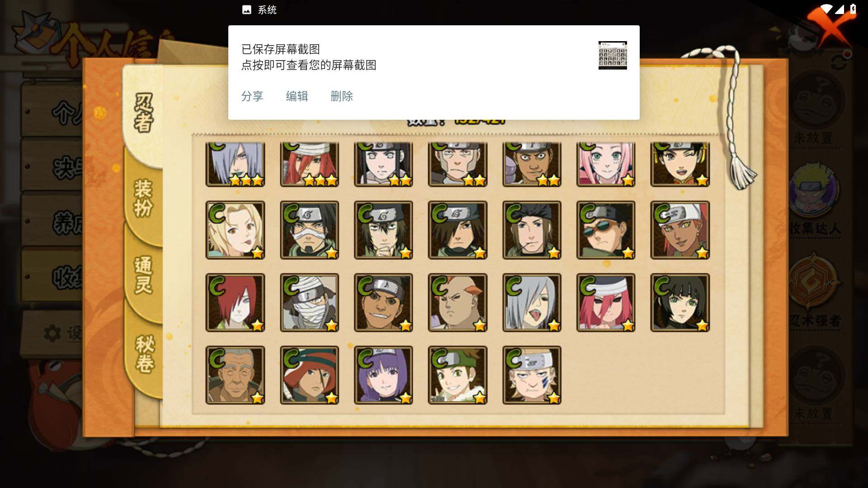The width and height of the screenshot is (868, 488).
Task: Tap 分享 in the screenshot notification
Action: coord(252,96)
